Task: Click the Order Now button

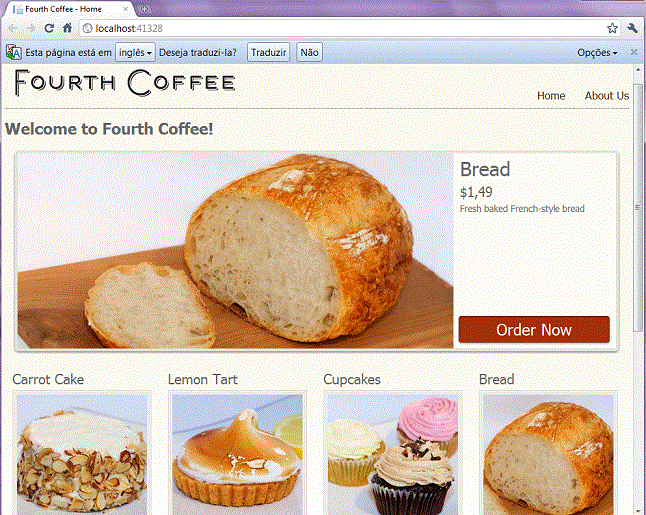Action: point(534,330)
